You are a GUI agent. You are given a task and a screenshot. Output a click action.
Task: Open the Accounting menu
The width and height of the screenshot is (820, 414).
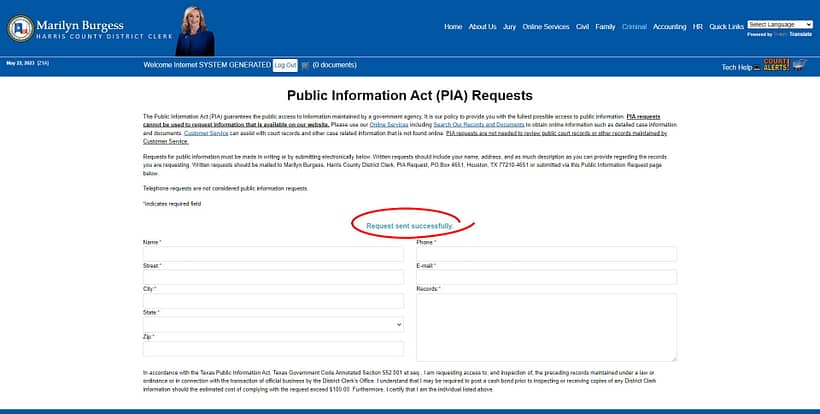(669, 27)
